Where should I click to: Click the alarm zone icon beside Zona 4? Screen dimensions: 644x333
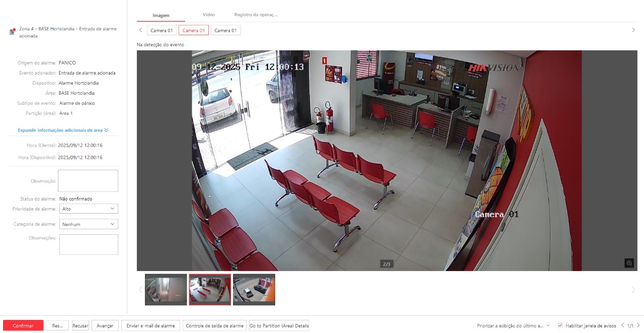point(12,32)
